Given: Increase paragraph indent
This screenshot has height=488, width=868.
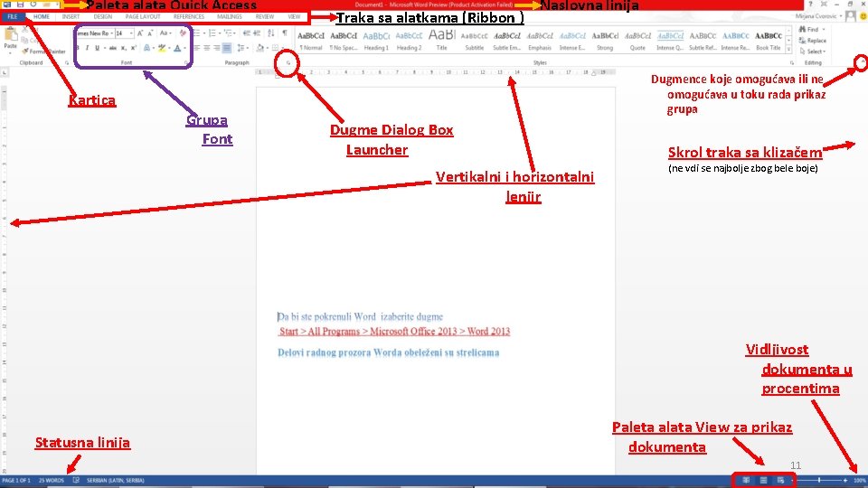Looking at the screenshot, I should coord(257,33).
